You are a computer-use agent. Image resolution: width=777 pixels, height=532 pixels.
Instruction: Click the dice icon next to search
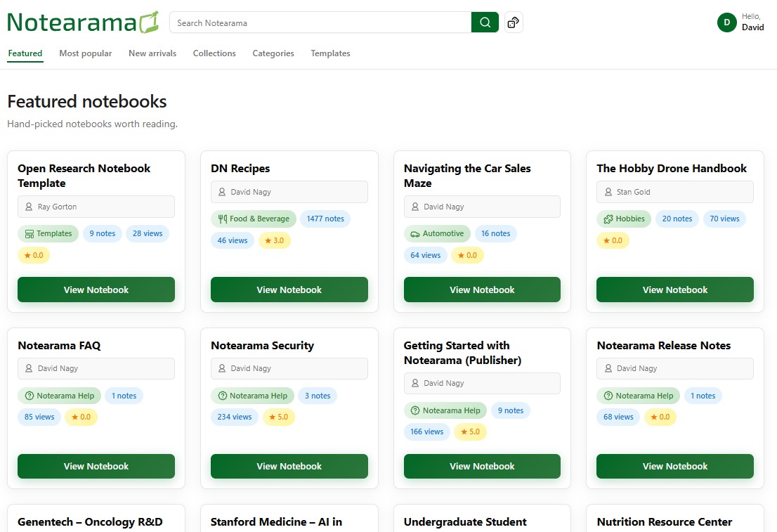pyautogui.click(x=514, y=22)
